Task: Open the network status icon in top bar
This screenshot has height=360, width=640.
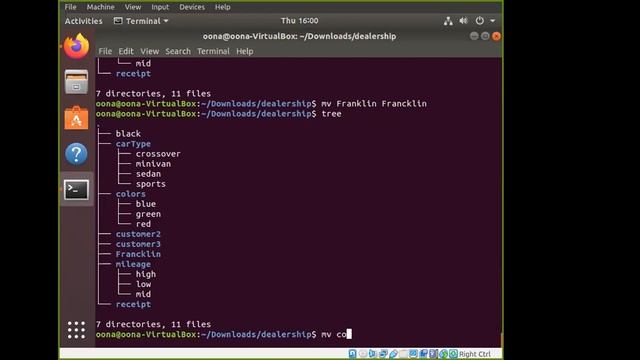Action: 448,21
